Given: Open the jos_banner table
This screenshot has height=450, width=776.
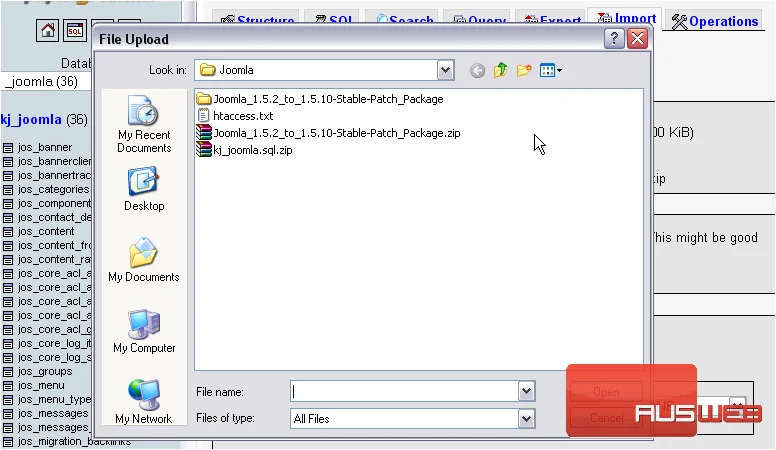Looking at the screenshot, I should (x=45, y=148).
